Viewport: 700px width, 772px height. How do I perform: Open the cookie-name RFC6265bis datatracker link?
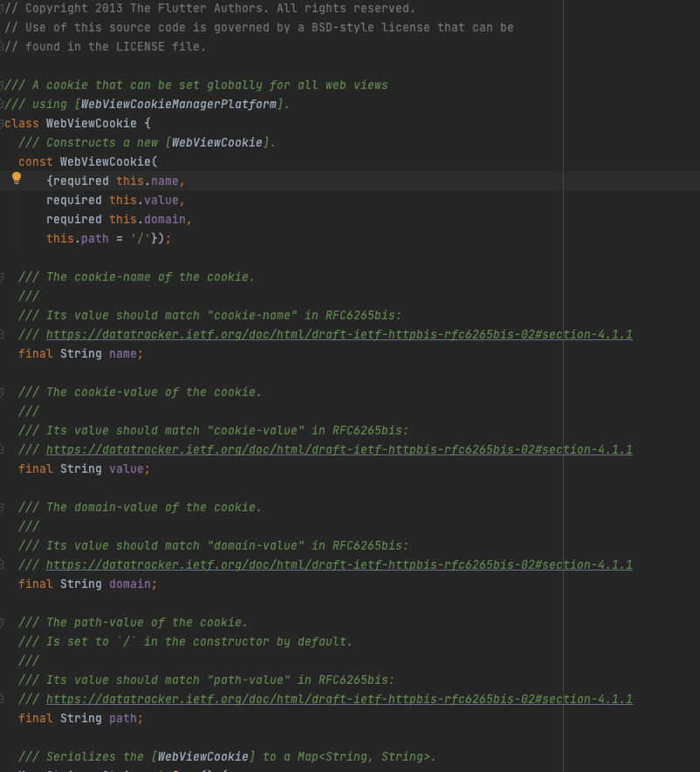tap(339, 335)
